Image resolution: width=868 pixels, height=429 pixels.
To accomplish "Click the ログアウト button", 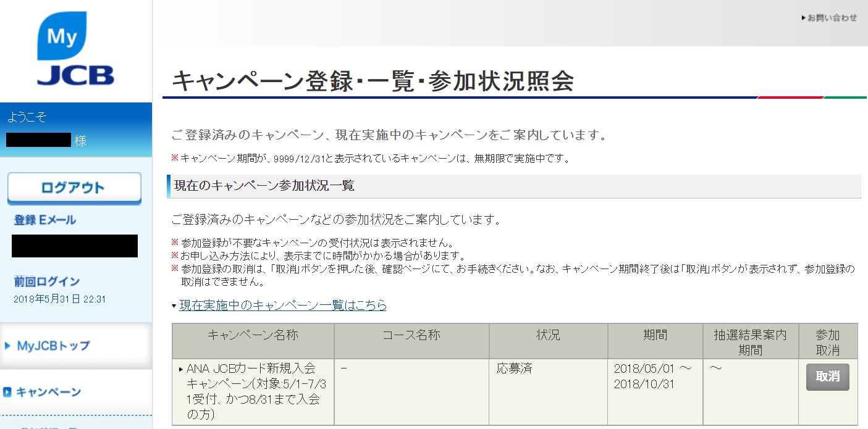I will tap(74, 188).
